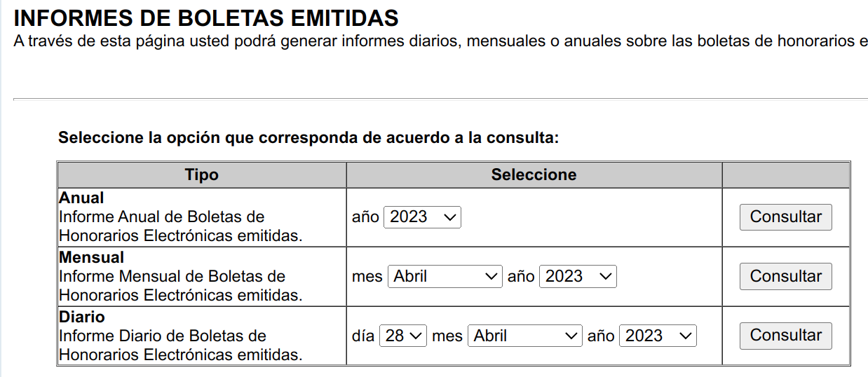868x377 pixels.
Task: Click the Tipo column header
Action: [x=201, y=175]
